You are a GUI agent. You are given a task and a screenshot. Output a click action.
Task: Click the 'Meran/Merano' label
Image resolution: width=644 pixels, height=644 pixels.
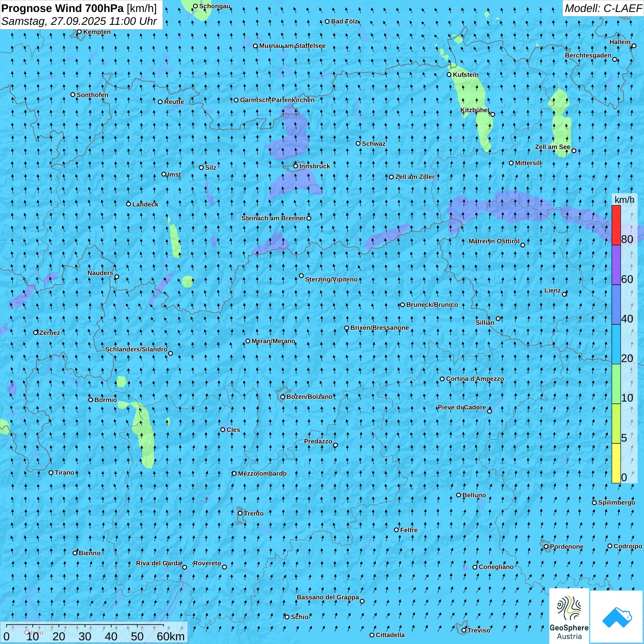tap(273, 341)
